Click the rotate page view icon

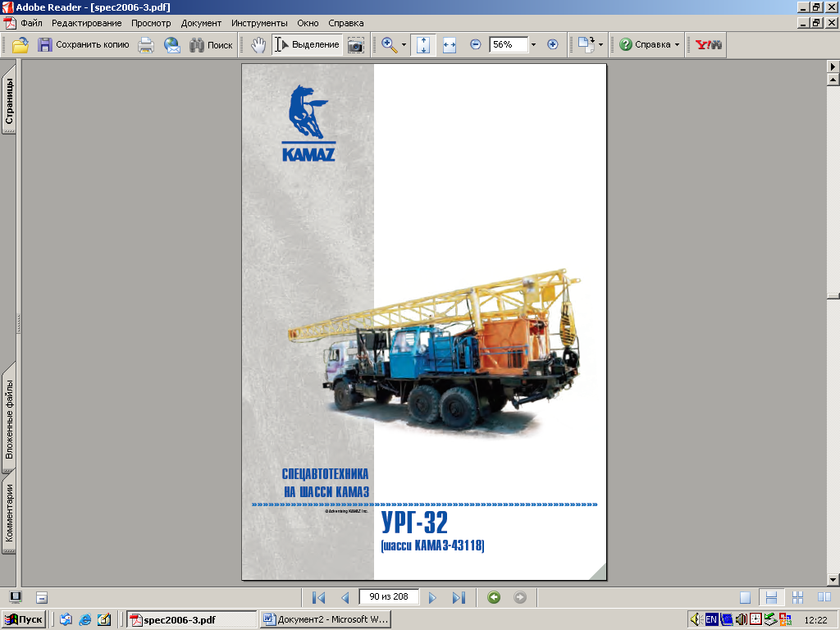(586, 45)
